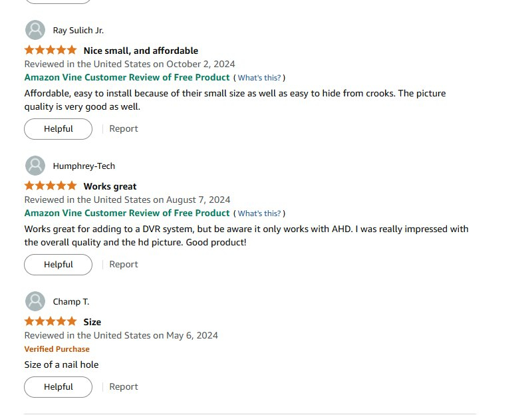Image resolution: width=532 pixels, height=415 pixels.
Task: Visit reviewer name Humphrey-Tech
Action: pos(84,166)
